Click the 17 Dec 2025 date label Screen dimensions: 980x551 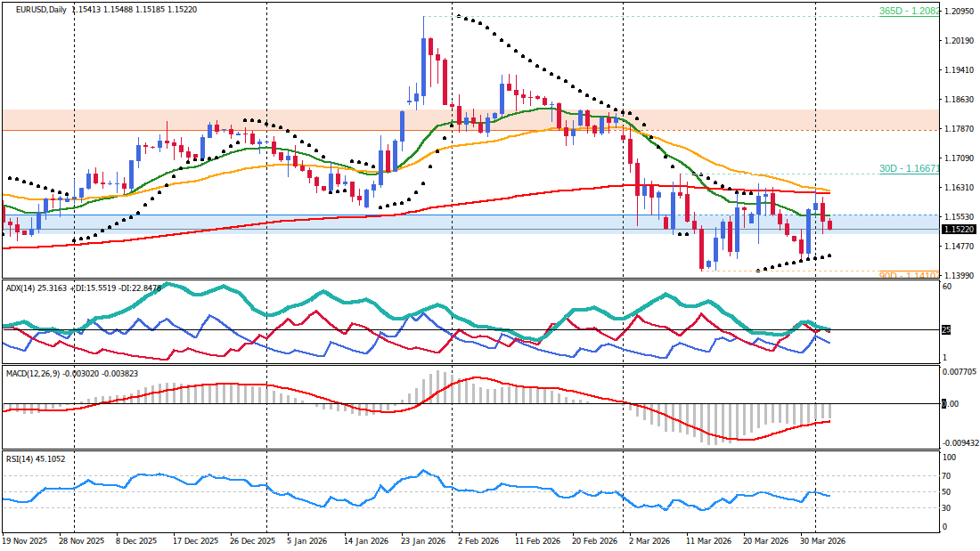pyautogui.click(x=196, y=541)
